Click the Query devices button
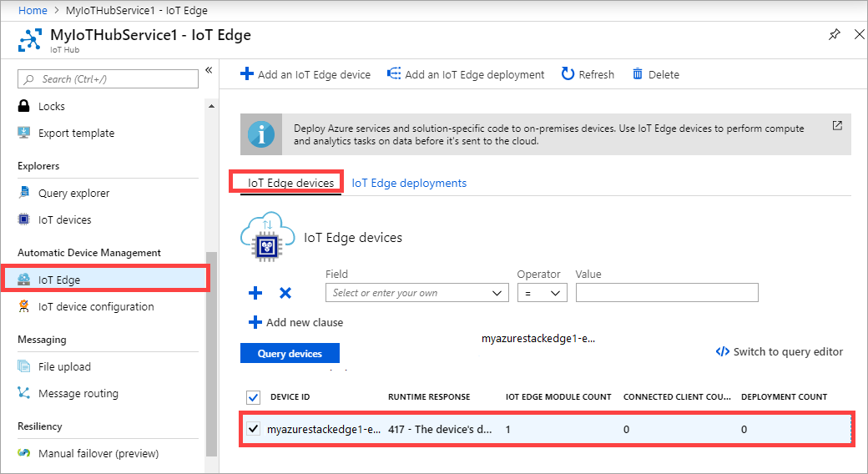Image resolution: width=868 pixels, height=474 pixels. click(290, 354)
